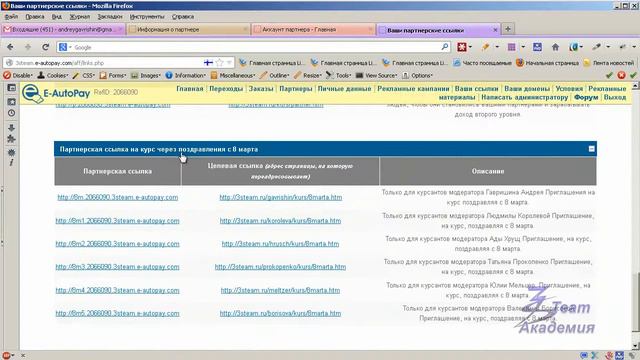Open the Справка menu
Screen dimensions: 640x360
click(183, 17)
